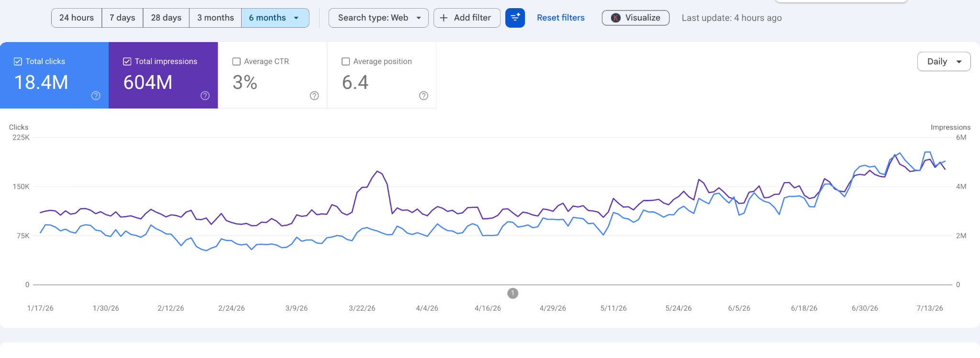
Task: Uncheck the Total clicks checkbox
Action: coord(18,61)
